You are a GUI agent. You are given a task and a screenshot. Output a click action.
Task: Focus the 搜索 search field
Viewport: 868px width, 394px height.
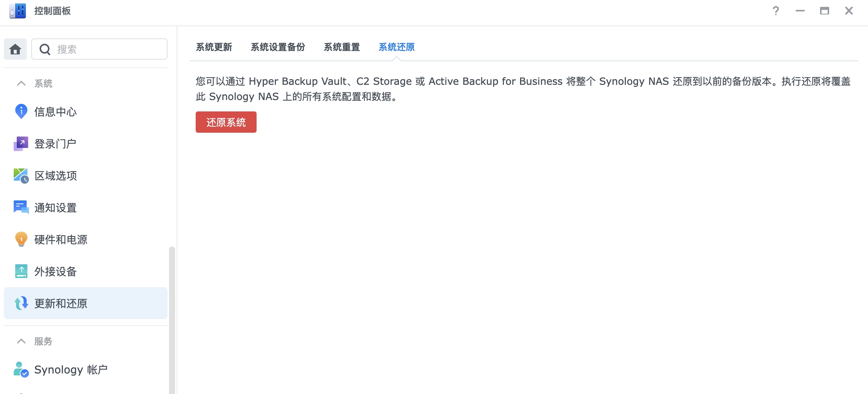click(99, 49)
